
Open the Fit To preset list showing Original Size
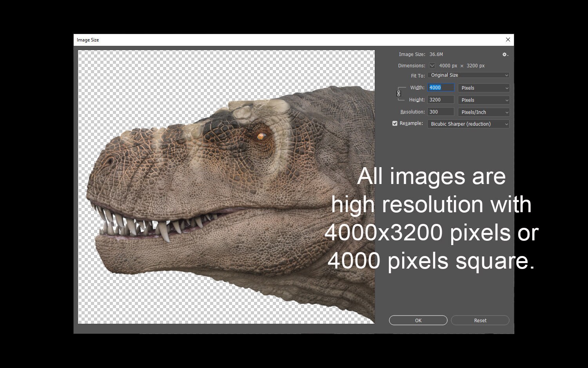468,75
